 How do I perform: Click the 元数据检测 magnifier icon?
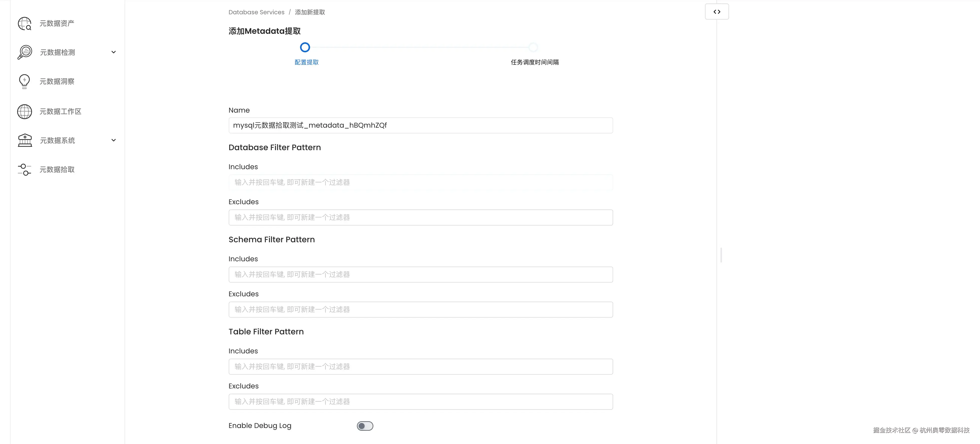(x=25, y=52)
